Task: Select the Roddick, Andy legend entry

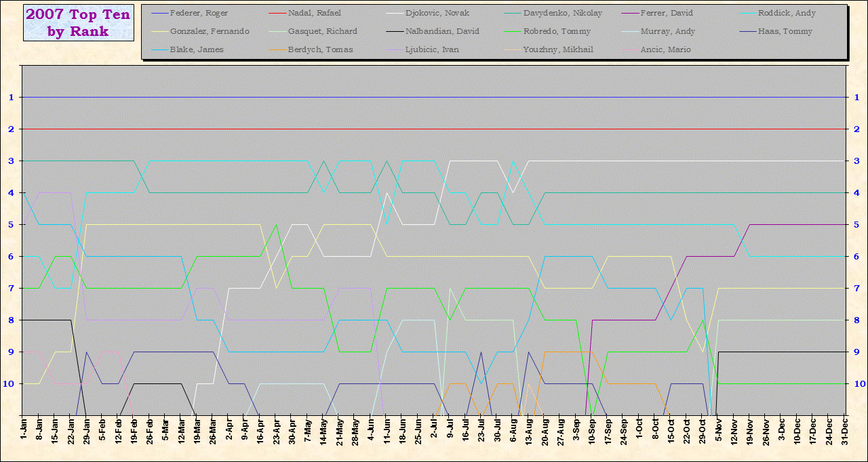Action: point(787,14)
